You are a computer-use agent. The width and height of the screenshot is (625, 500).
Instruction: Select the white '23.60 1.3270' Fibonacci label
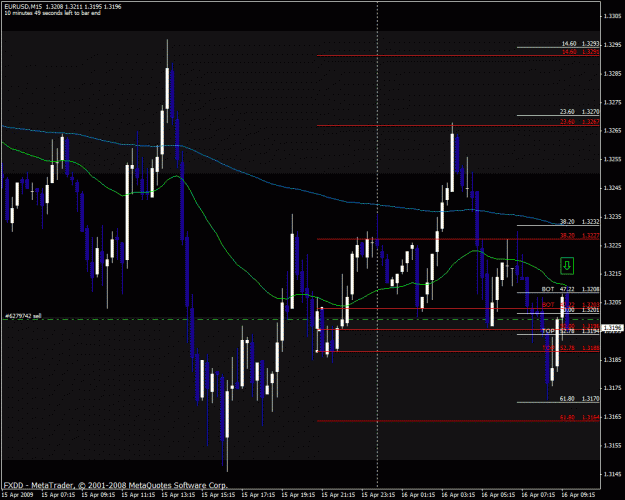click(x=580, y=112)
